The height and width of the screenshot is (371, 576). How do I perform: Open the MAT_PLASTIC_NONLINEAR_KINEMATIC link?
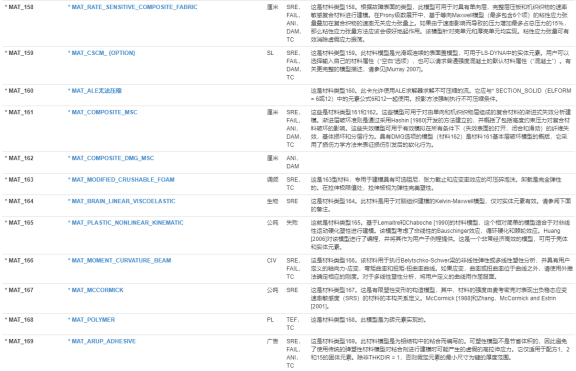click(126, 223)
